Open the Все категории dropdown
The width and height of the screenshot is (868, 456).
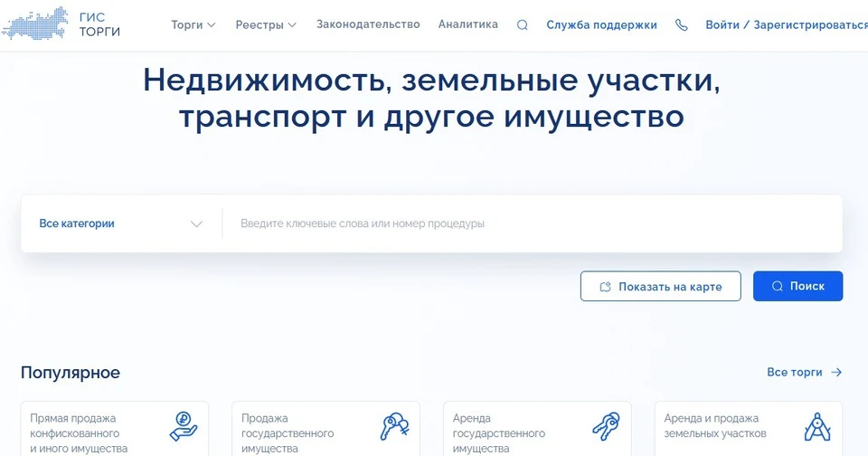coord(121,223)
